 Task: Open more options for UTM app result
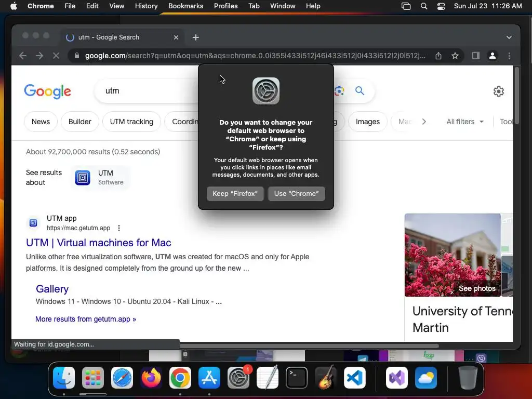click(x=119, y=228)
